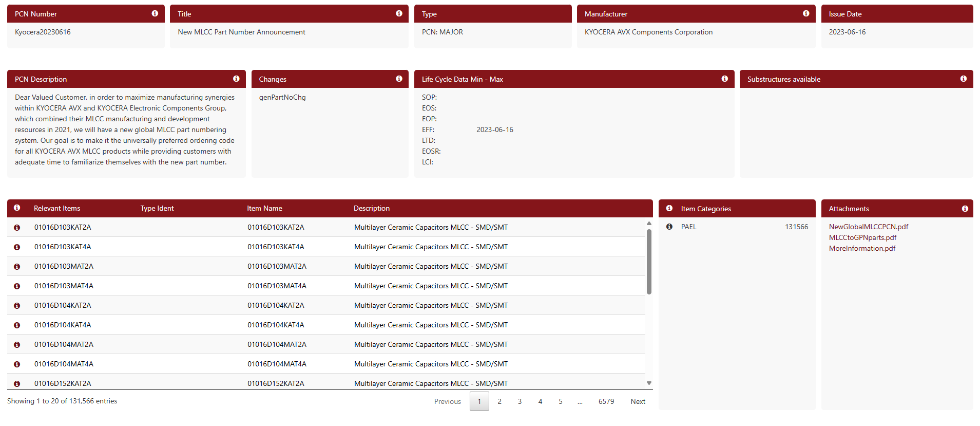Click Substructures available info icon

(x=964, y=79)
